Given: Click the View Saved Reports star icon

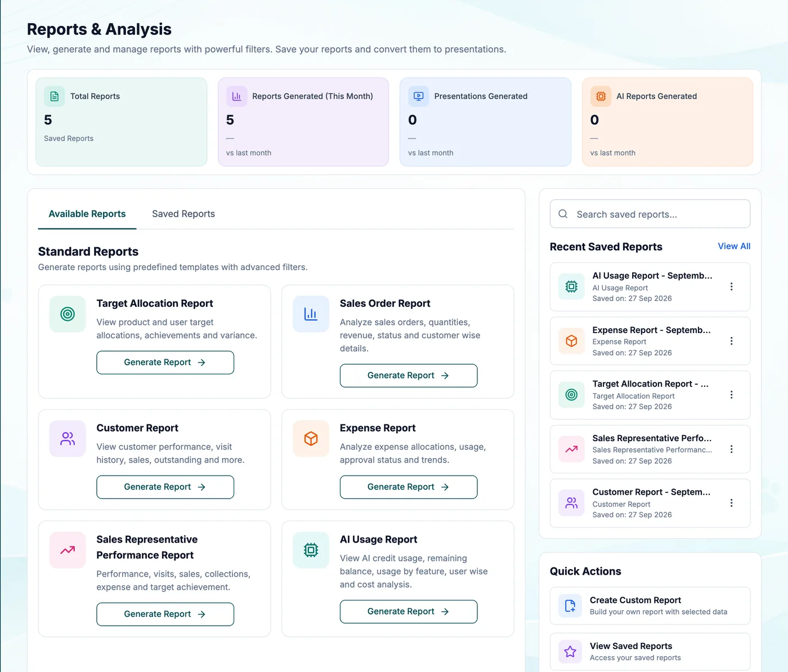Looking at the screenshot, I should click(x=570, y=652).
